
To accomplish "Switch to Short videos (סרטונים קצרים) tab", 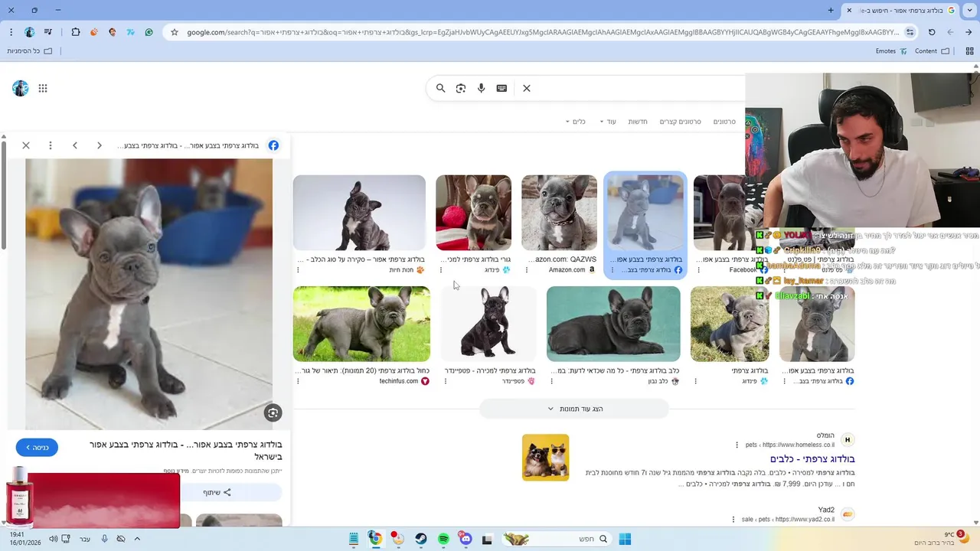I will coord(681,122).
